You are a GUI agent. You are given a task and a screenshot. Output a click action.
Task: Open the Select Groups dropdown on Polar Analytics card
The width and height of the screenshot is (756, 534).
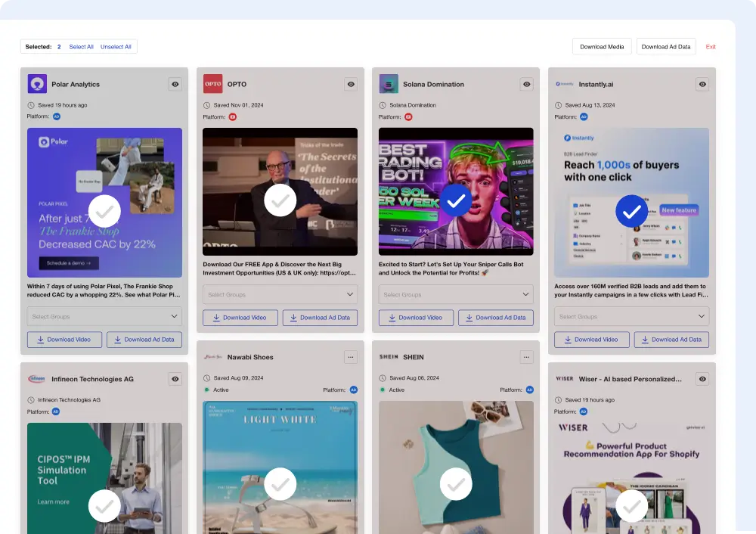[104, 316]
